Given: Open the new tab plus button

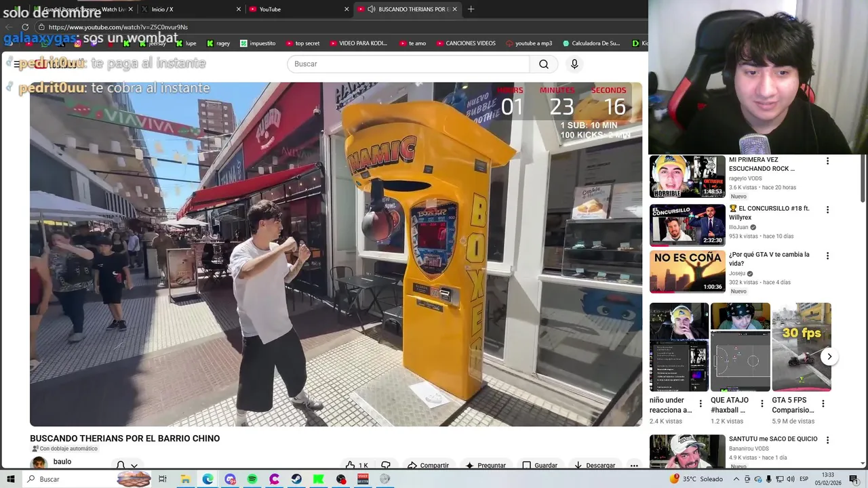Looking at the screenshot, I should [471, 9].
